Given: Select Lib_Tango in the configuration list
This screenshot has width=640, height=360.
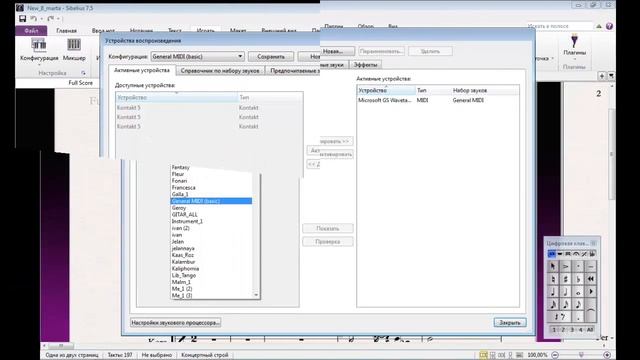Looking at the screenshot, I should [211, 276].
